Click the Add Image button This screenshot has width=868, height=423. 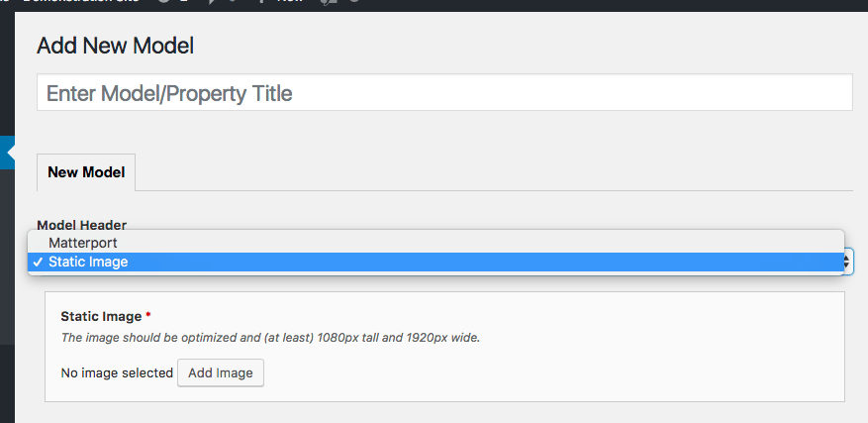pyautogui.click(x=221, y=373)
